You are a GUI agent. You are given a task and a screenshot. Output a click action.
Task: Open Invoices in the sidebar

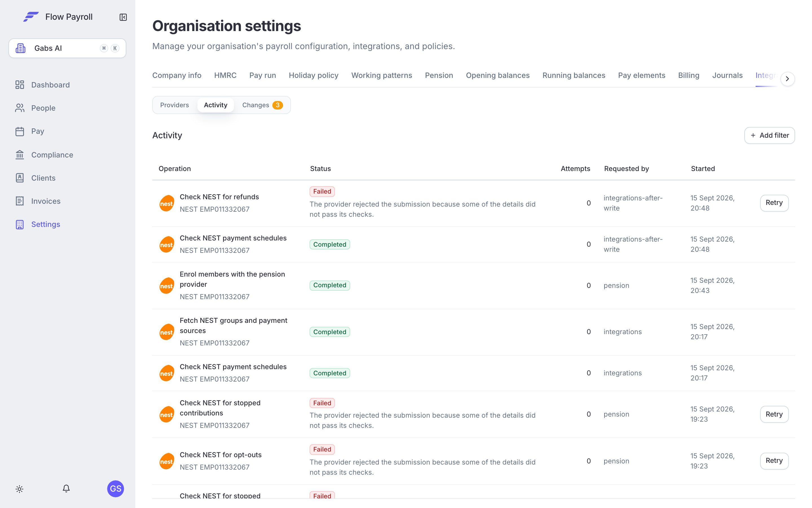(x=46, y=201)
